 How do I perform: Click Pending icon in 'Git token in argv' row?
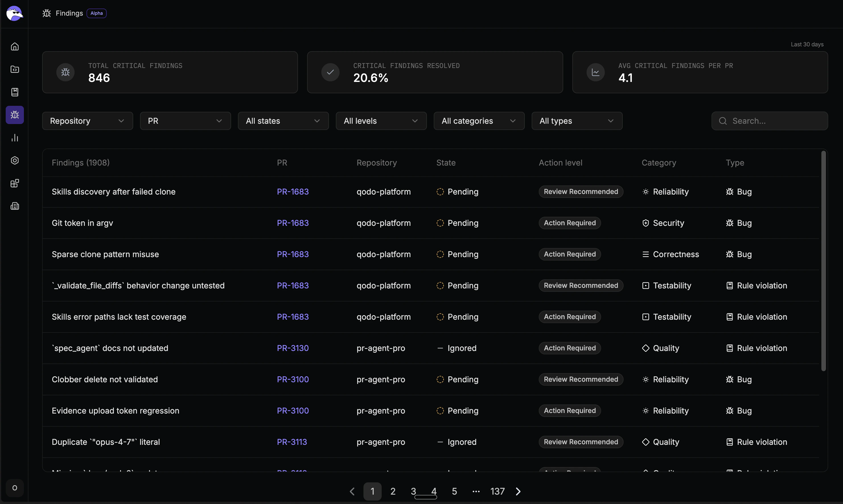coord(440,223)
